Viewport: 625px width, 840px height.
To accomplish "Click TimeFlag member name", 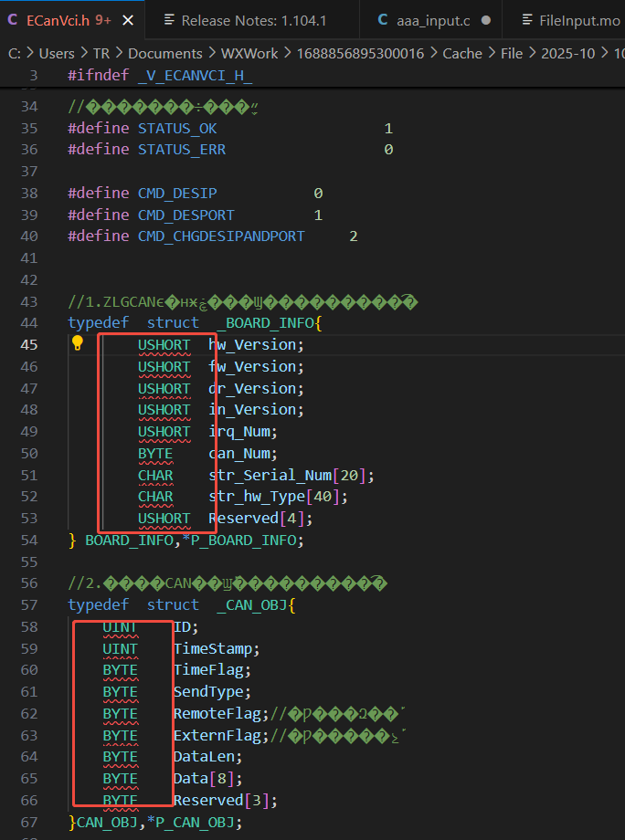I will 208,670.
